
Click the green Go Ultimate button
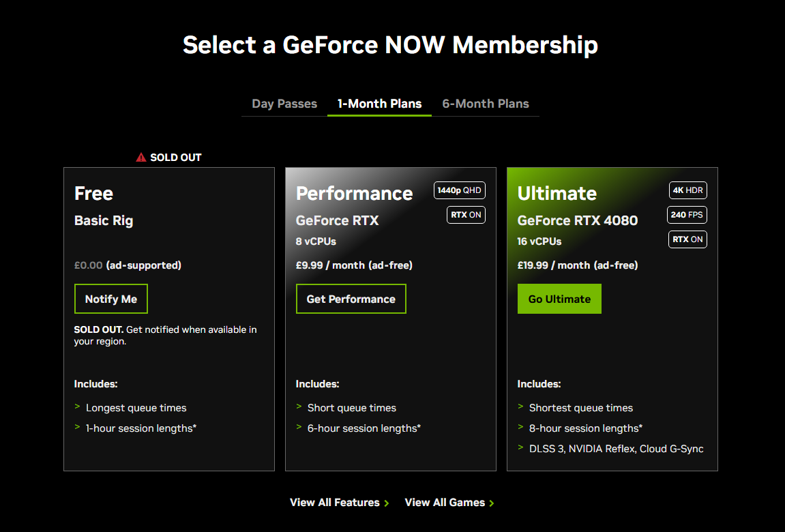(x=559, y=299)
